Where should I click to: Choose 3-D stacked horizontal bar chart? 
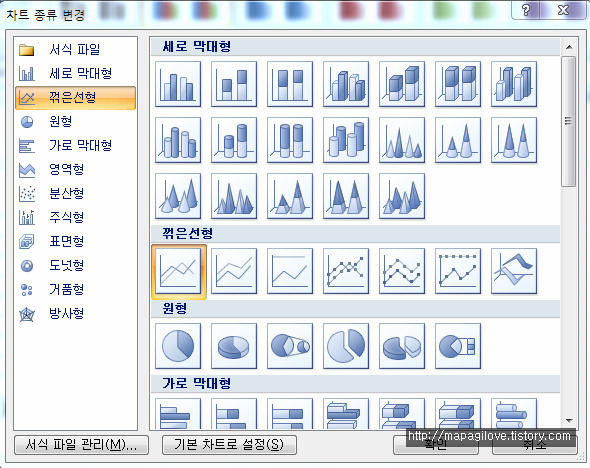pyautogui.click(x=402, y=413)
